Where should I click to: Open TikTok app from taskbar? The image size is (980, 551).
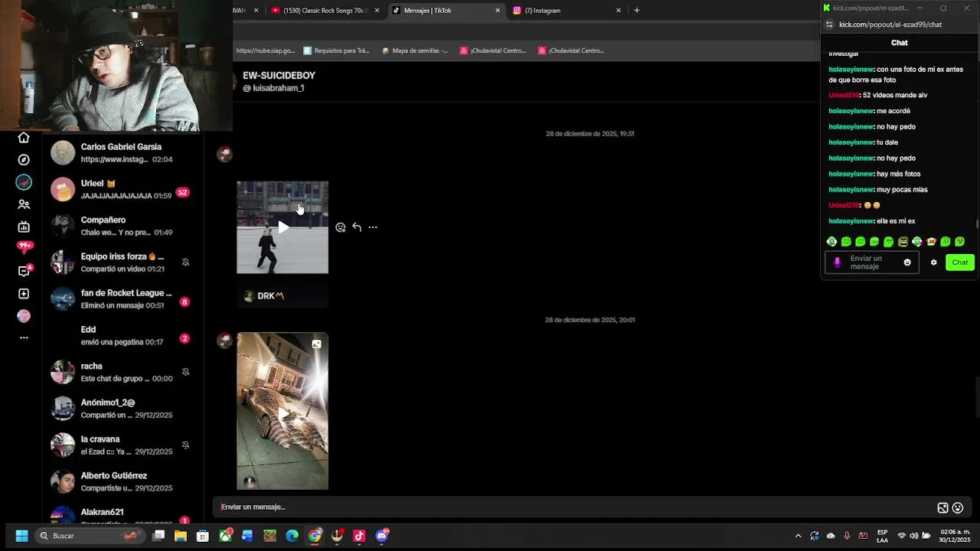point(359,536)
